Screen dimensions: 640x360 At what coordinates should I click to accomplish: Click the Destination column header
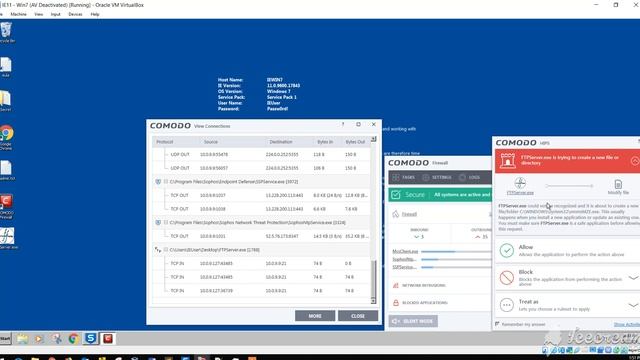(281, 142)
